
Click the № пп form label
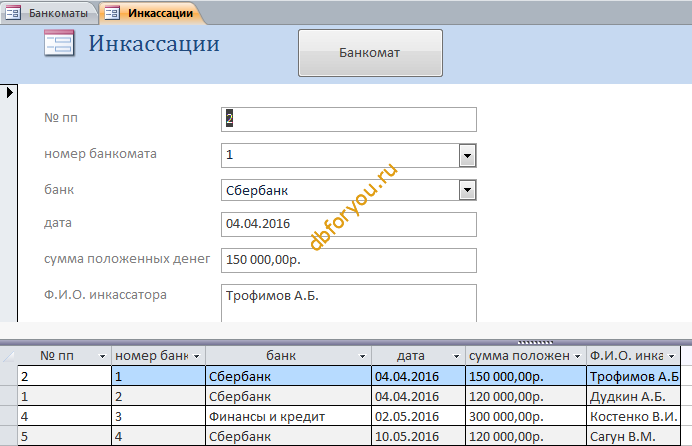[61, 118]
